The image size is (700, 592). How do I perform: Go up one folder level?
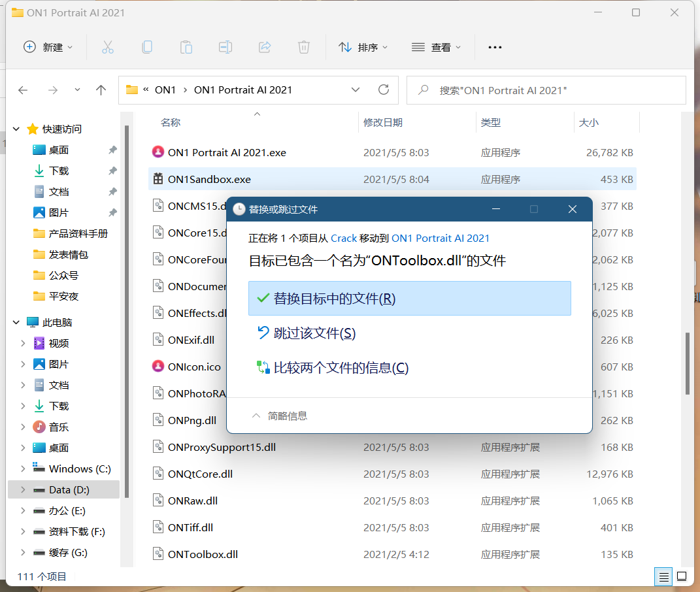[x=101, y=90]
